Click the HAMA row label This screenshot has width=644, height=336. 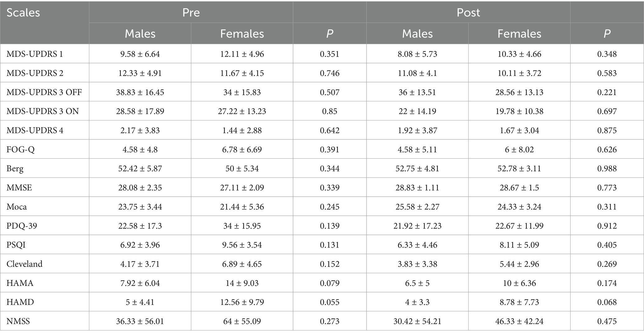[x=20, y=283]
